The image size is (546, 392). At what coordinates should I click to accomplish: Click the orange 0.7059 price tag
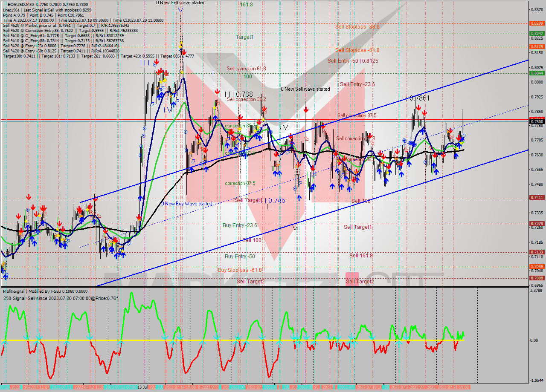pos(536,266)
